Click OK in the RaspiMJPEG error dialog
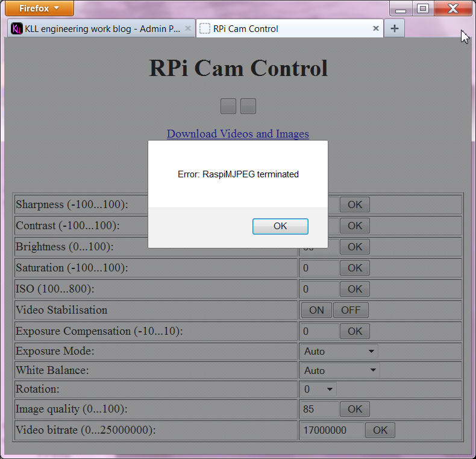Screen dimensions: 476x459 coord(280,226)
